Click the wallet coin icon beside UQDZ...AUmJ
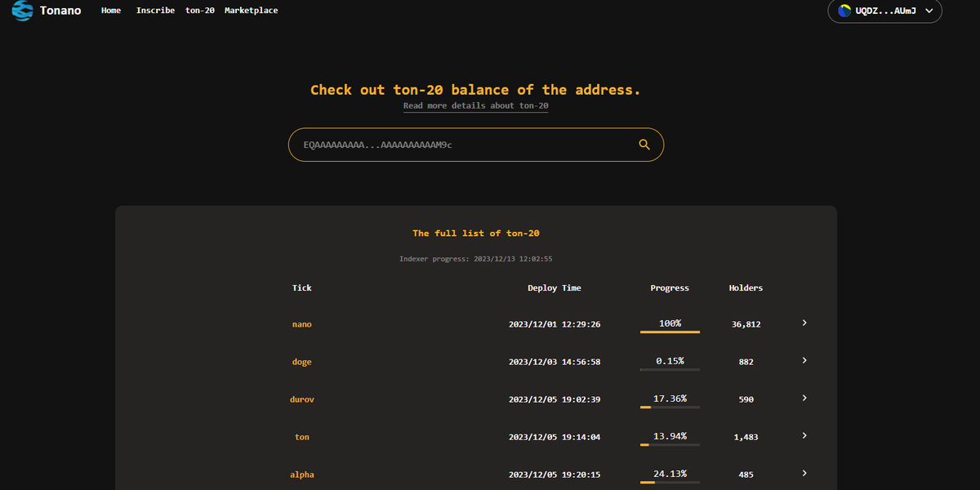Screen dimensions: 980x490 844,11
